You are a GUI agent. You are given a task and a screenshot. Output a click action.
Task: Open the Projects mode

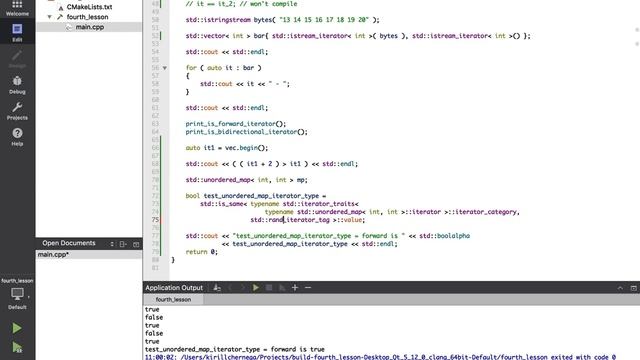pyautogui.click(x=17, y=111)
